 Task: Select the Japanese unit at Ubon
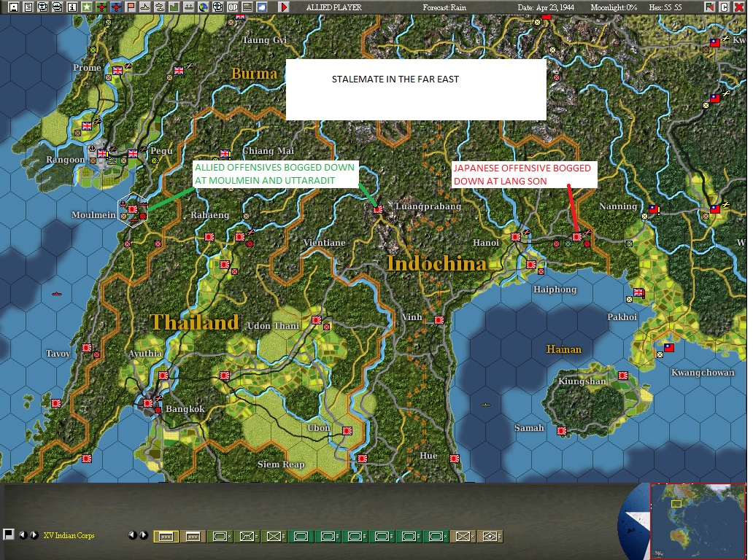pos(347,430)
